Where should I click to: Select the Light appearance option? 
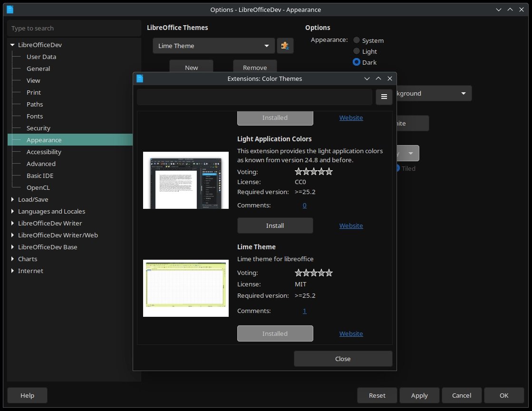(357, 51)
